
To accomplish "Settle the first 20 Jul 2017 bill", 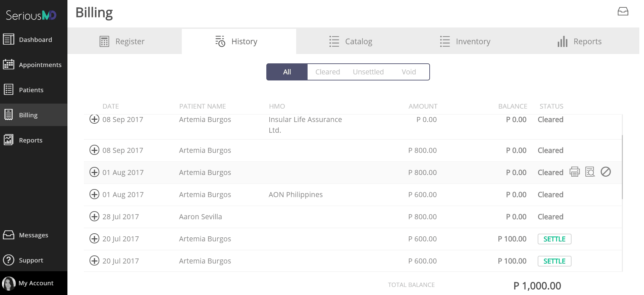I will point(554,239).
